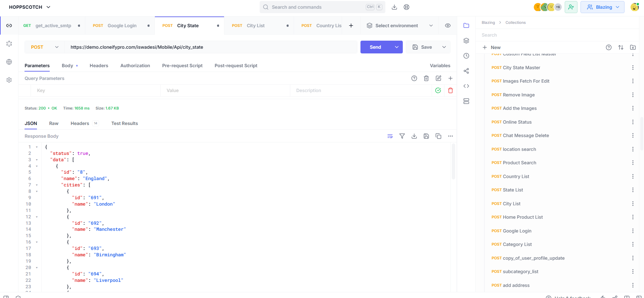Expand the Send button options arrow
644x298 pixels.
(397, 47)
